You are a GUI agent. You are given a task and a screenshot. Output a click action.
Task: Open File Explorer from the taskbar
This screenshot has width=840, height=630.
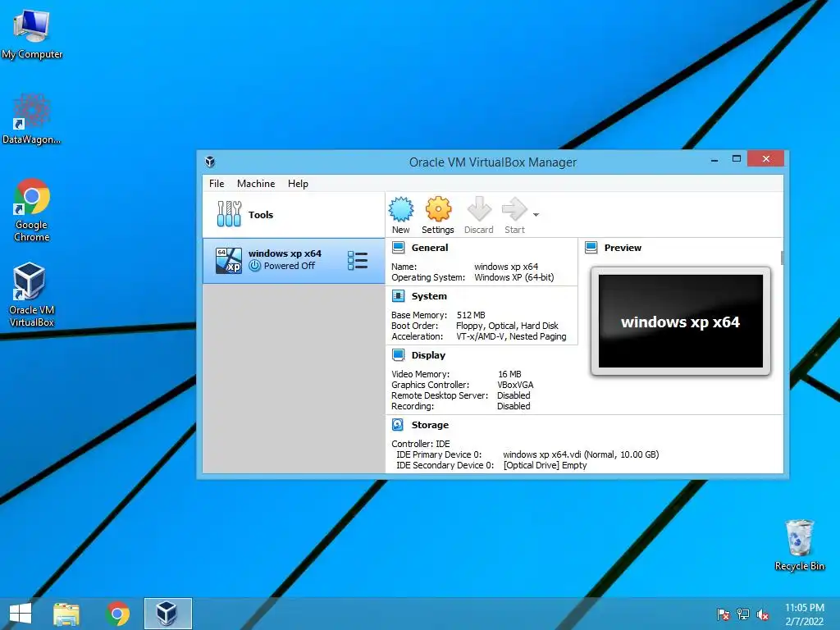pos(66,614)
